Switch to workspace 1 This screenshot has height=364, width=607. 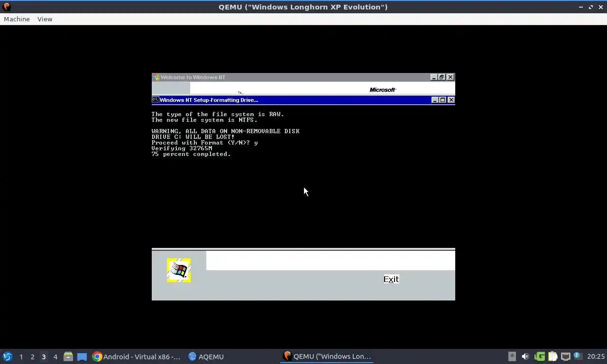point(21,357)
